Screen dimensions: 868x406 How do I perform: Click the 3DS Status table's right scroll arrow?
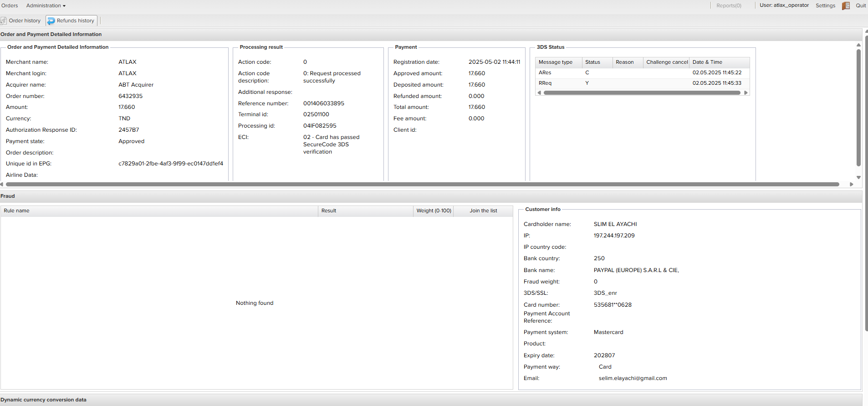746,93
